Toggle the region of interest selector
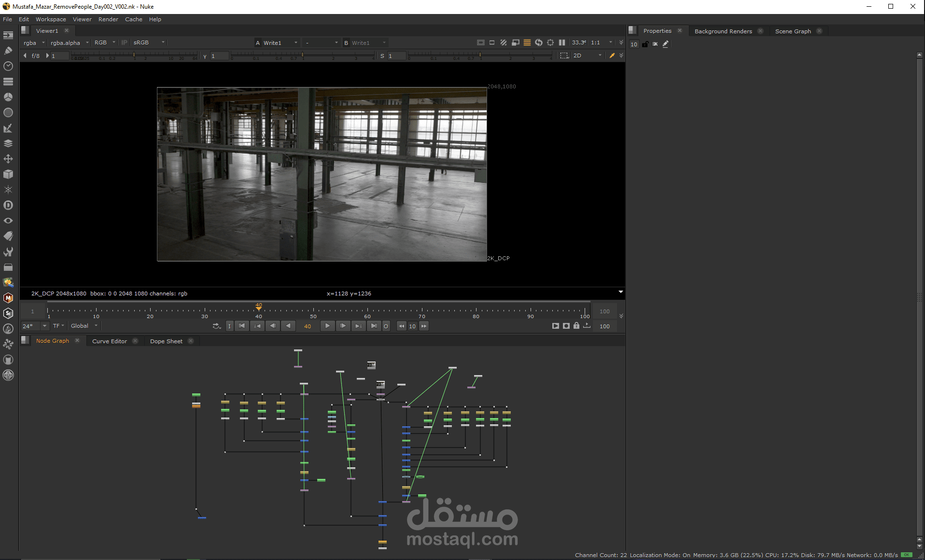This screenshot has height=560, width=925. 564,56
